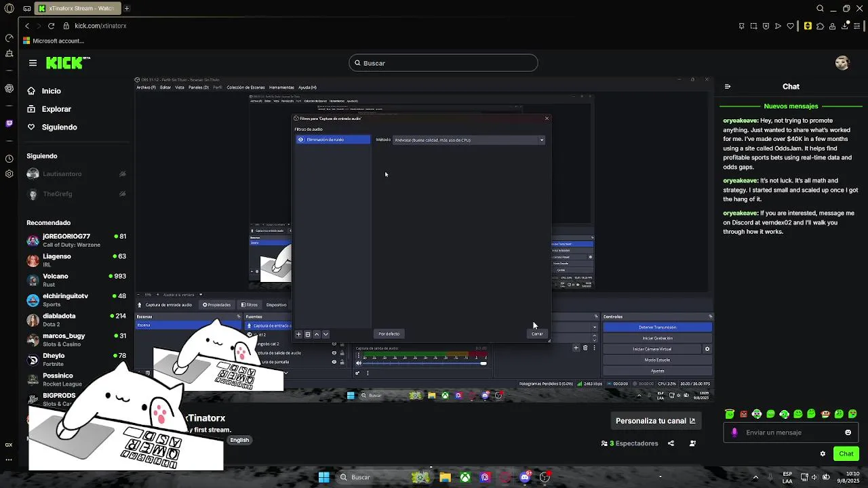Click the browser address bar URL
This screenshot has height=488, width=868.
(100, 26)
